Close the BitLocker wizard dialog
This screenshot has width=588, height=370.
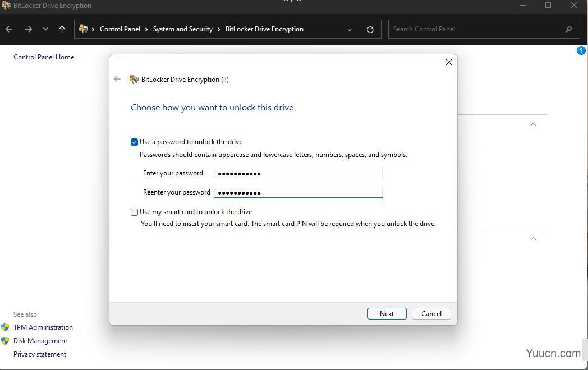click(x=448, y=62)
